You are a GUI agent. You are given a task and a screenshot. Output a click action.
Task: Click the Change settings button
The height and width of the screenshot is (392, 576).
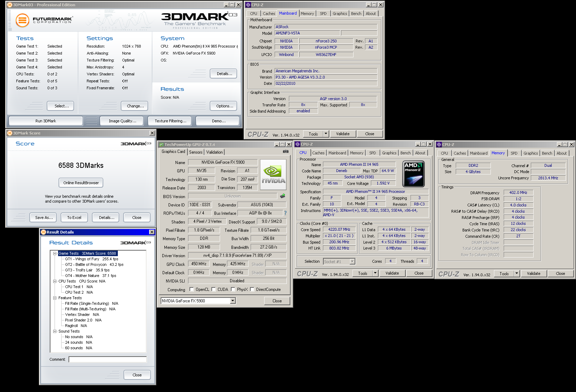click(135, 106)
